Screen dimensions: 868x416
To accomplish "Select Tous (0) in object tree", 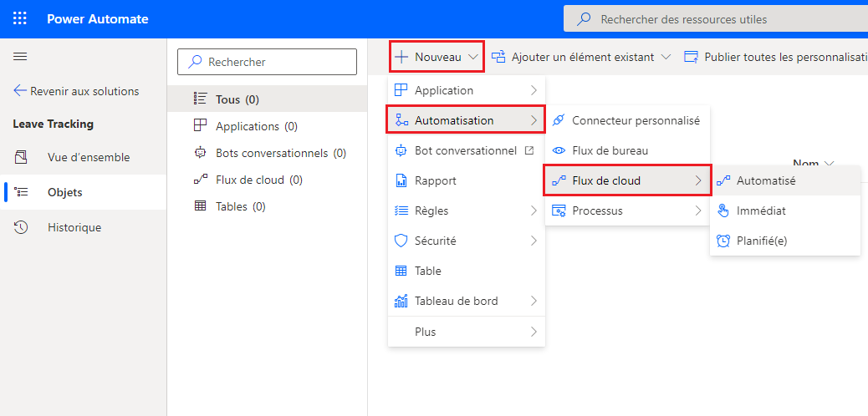I will [268, 99].
